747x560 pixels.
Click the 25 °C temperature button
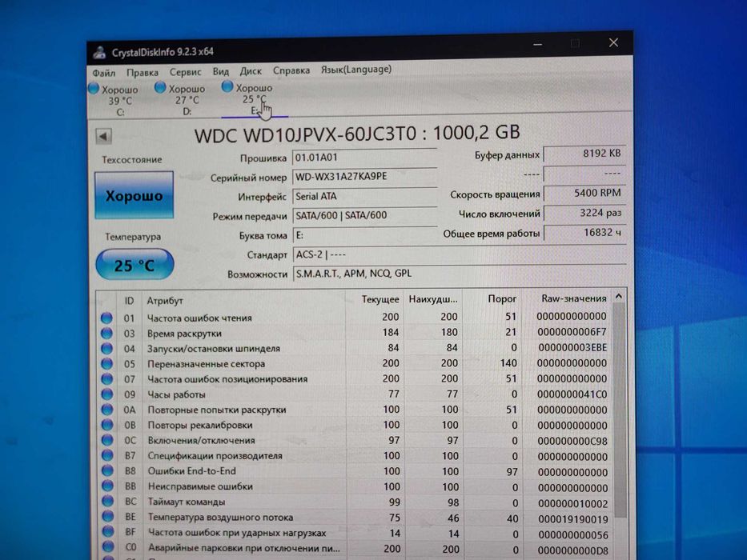[135, 265]
